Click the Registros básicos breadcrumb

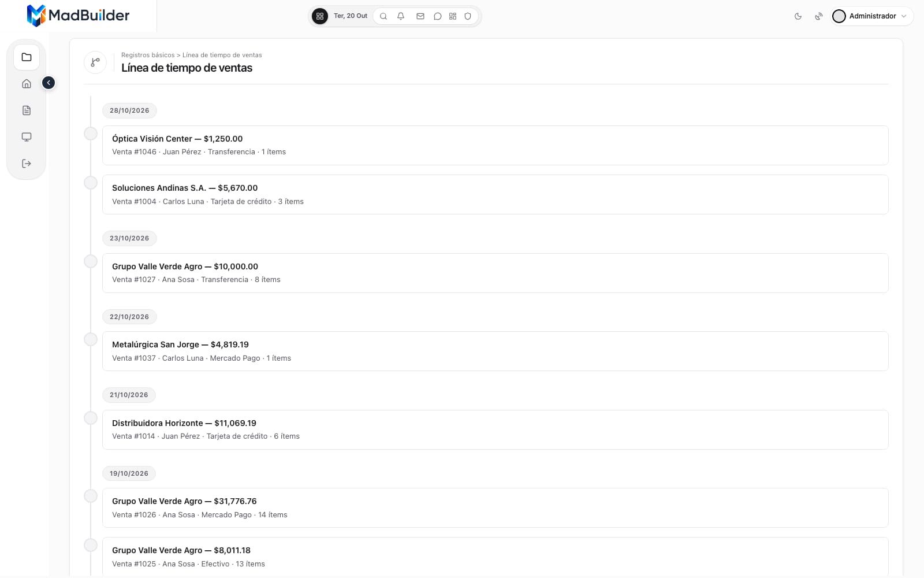[x=148, y=55]
